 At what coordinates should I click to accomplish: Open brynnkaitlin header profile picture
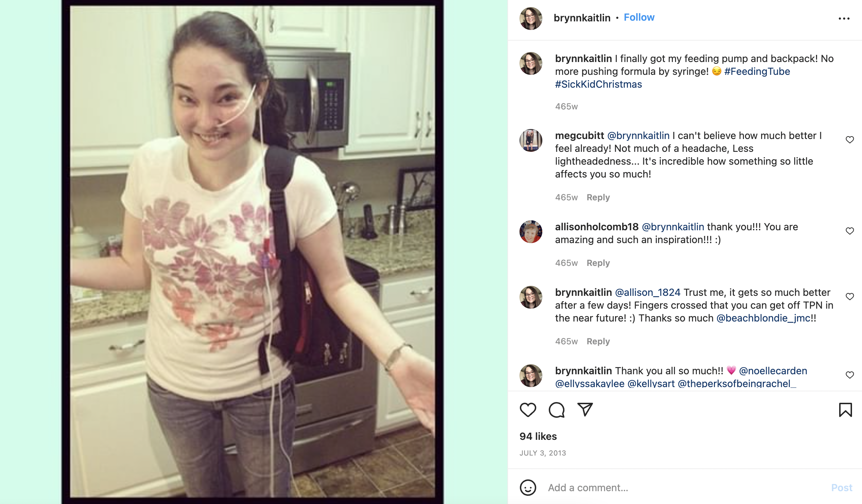click(531, 18)
